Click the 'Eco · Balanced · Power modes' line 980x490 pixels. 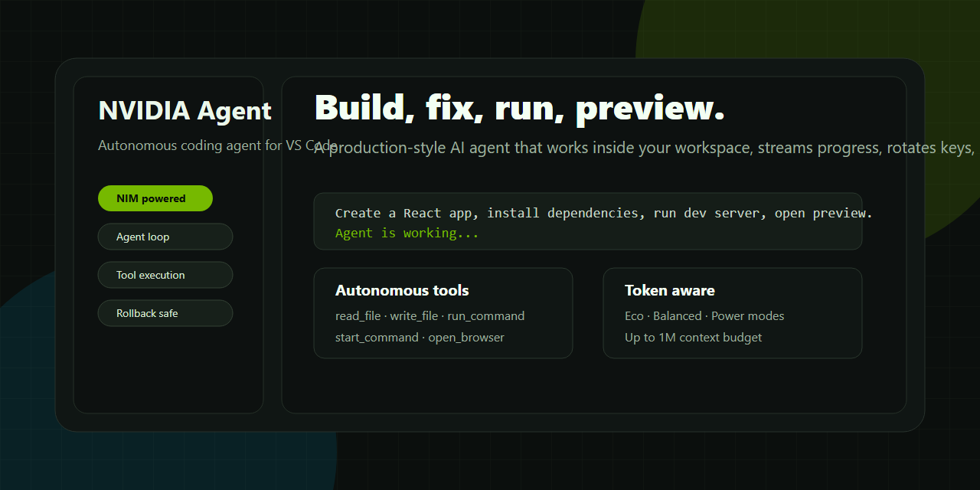tap(704, 316)
